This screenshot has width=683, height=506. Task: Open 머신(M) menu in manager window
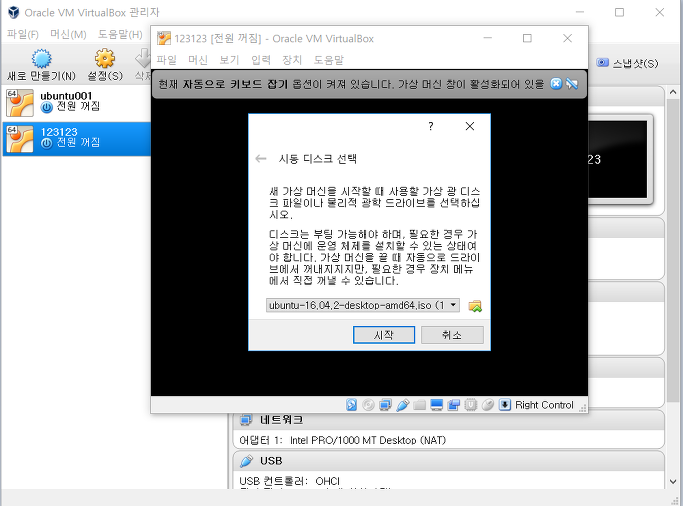[68, 34]
